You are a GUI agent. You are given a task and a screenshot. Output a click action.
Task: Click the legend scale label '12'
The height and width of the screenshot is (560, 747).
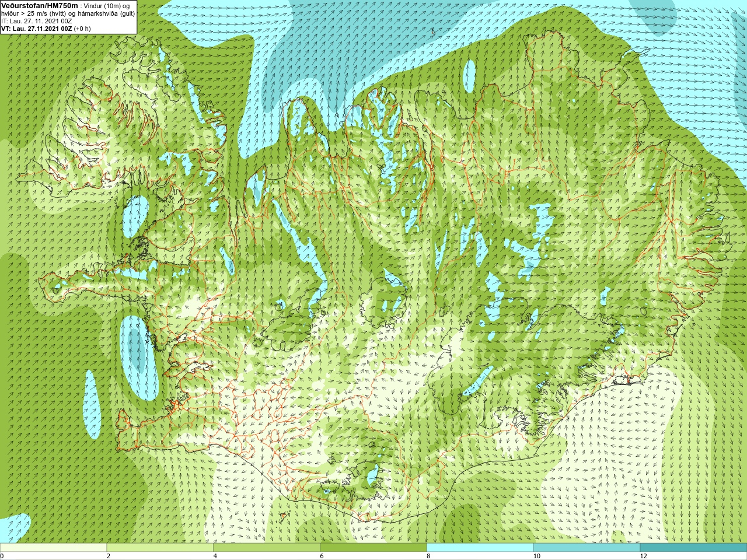tap(644, 556)
